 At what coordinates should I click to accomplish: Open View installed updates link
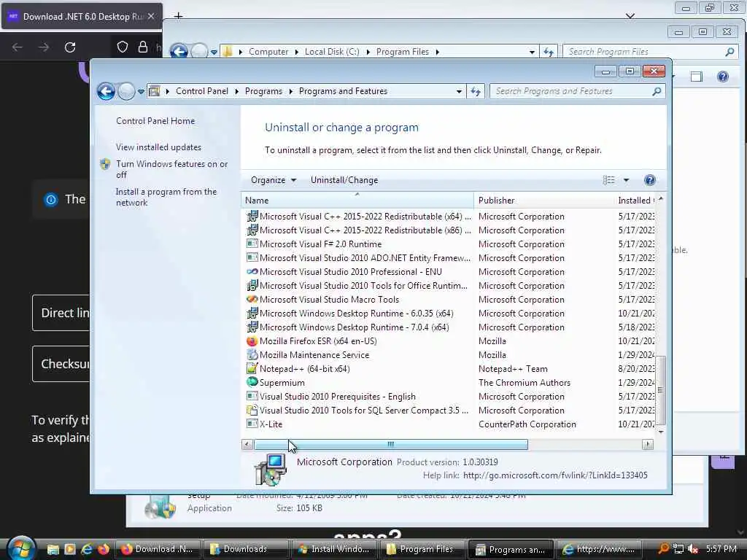click(158, 147)
